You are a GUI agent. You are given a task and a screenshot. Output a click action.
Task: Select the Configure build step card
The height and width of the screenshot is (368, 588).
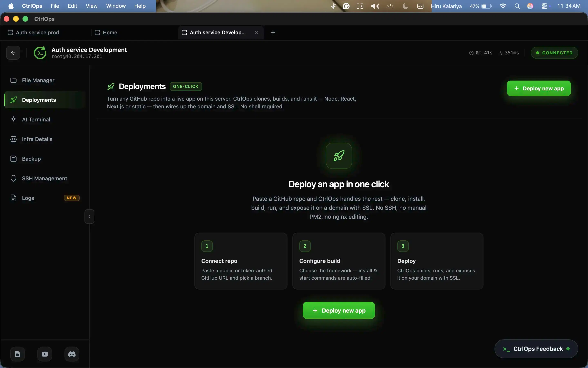tap(339, 261)
